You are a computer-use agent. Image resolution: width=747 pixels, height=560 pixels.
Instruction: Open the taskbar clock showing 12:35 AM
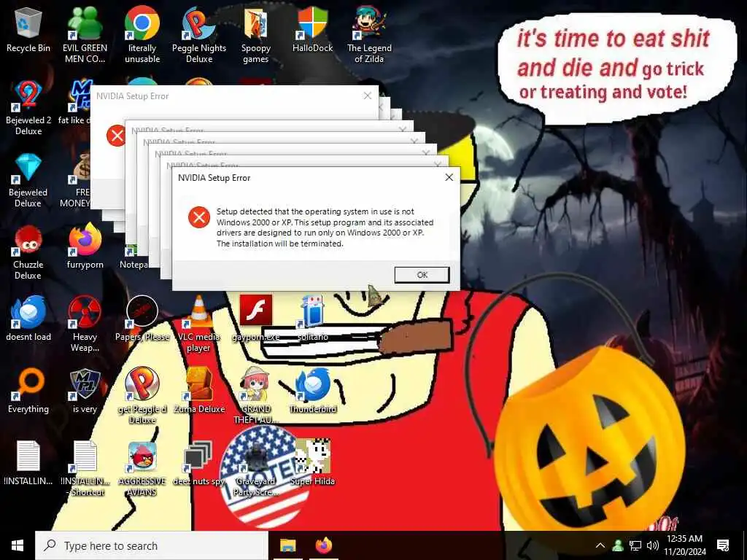click(684, 545)
